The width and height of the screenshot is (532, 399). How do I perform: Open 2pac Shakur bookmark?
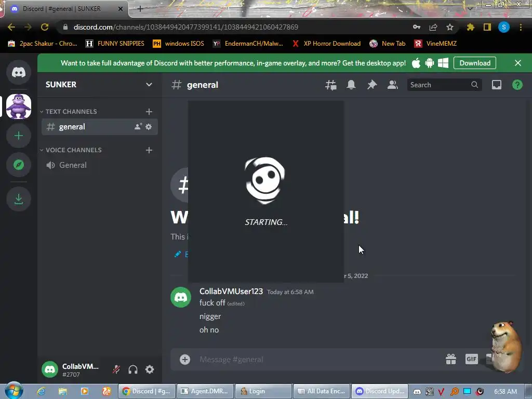click(x=43, y=44)
